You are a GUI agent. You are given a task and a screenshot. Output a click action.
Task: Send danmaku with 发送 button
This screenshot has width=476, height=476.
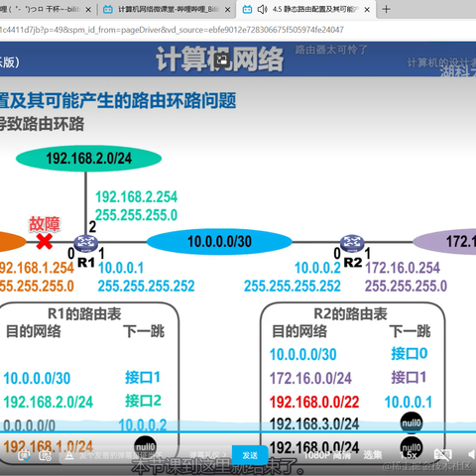point(250,455)
